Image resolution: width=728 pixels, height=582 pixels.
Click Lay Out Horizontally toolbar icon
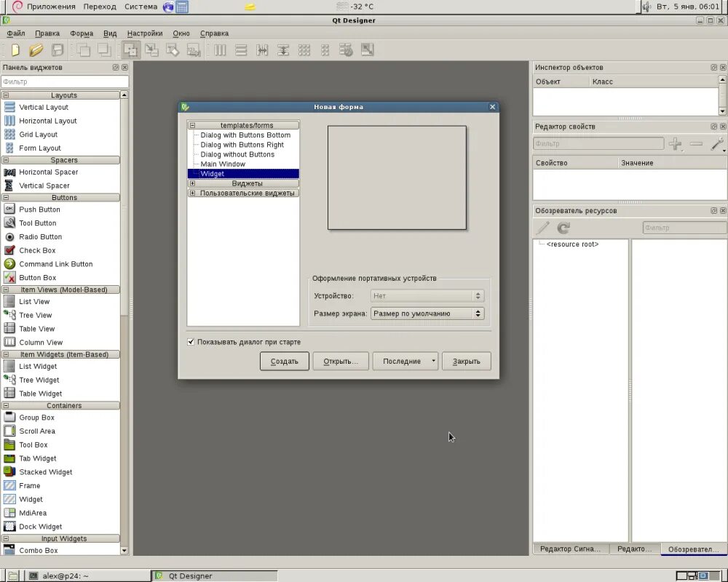pyautogui.click(x=220, y=49)
